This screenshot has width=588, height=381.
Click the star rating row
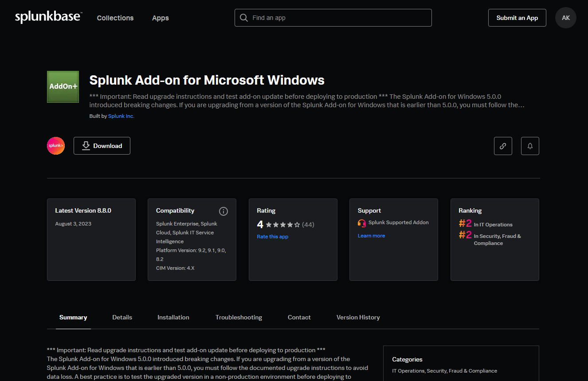tap(283, 225)
